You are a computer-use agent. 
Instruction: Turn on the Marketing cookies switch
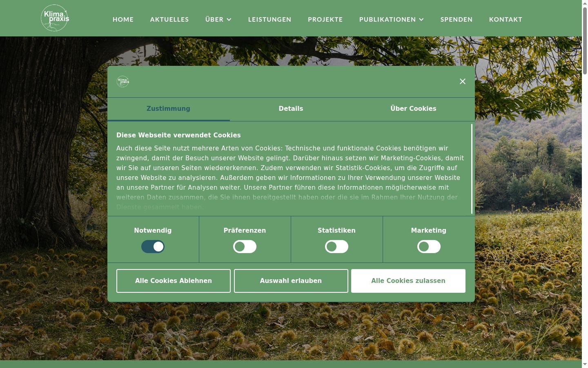pyautogui.click(x=429, y=247)
